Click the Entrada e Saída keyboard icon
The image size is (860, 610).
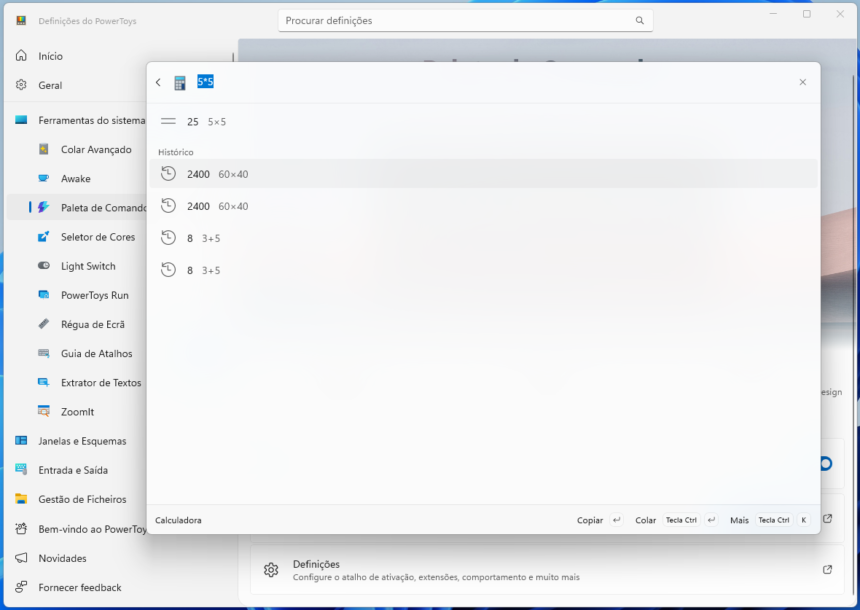click(21, 469)
